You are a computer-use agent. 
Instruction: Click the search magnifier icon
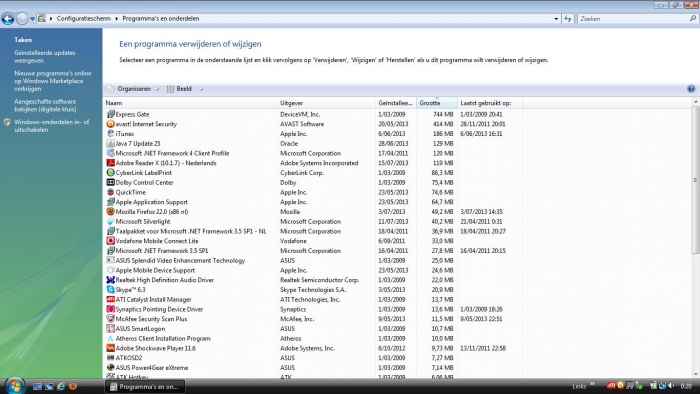tap(693, 19)
